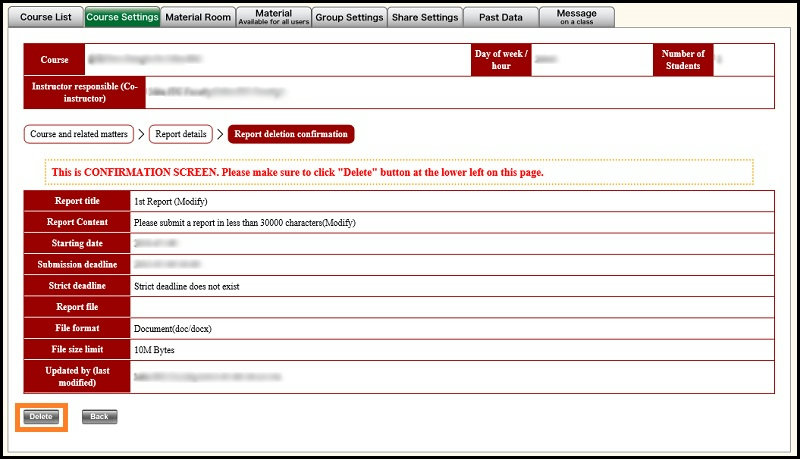Click the 10M Bytes file size value
The image size is (800, 460).
pyautogui.click(x=153, y=348)
